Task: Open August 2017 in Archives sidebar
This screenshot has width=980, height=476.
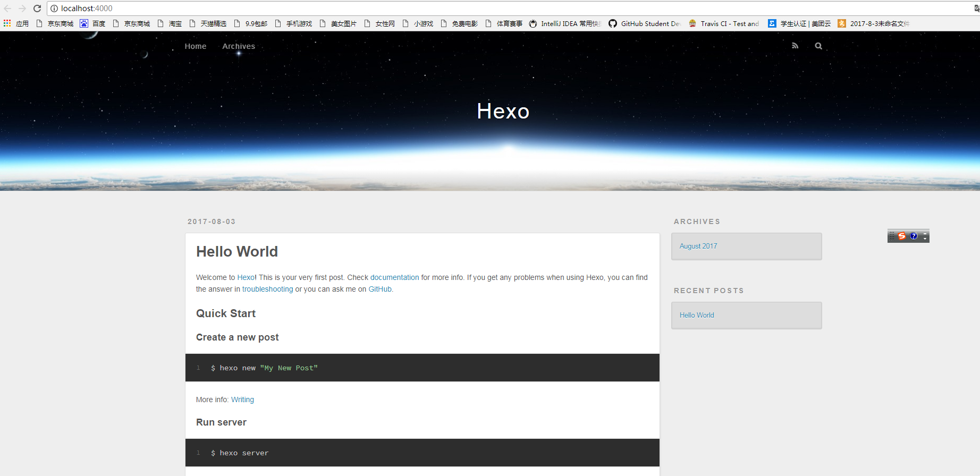Action: [698, 246]
